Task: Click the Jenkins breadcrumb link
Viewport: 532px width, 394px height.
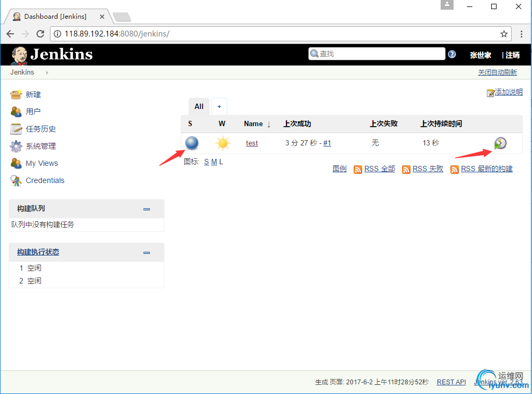Action: (22, 72)
